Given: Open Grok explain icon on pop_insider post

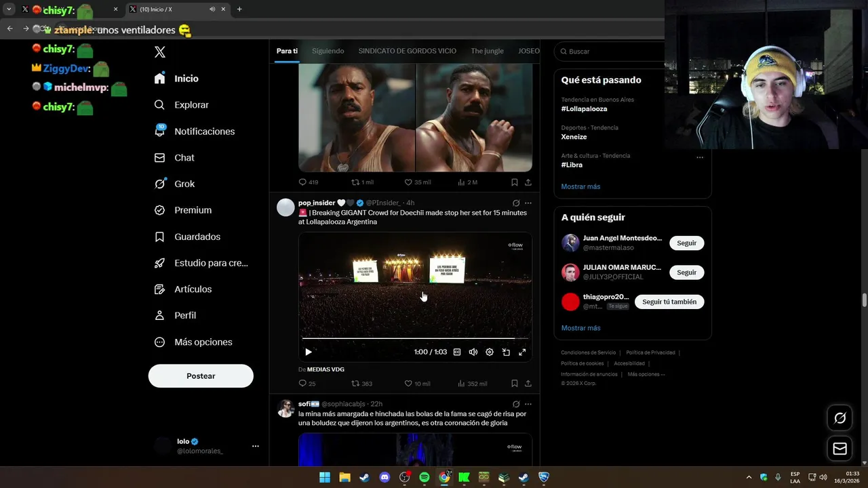Looking at the screenshot, I should (x=516, y=203).
